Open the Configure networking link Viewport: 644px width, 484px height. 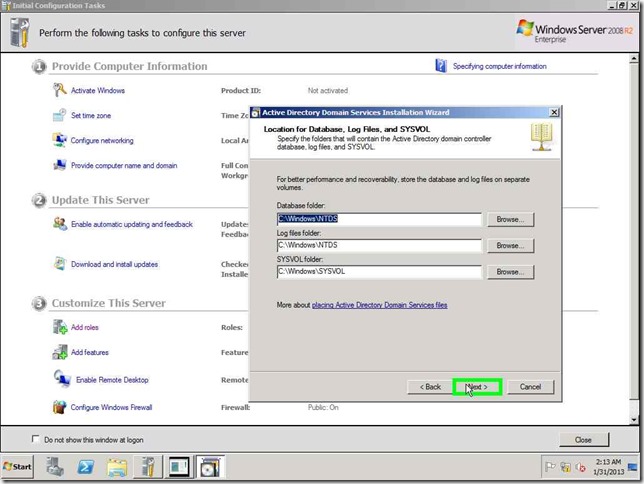tap(102, 141)
